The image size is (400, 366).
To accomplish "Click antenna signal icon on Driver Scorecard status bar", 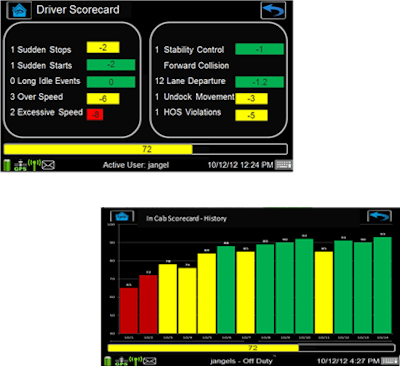I will (34, 165).
